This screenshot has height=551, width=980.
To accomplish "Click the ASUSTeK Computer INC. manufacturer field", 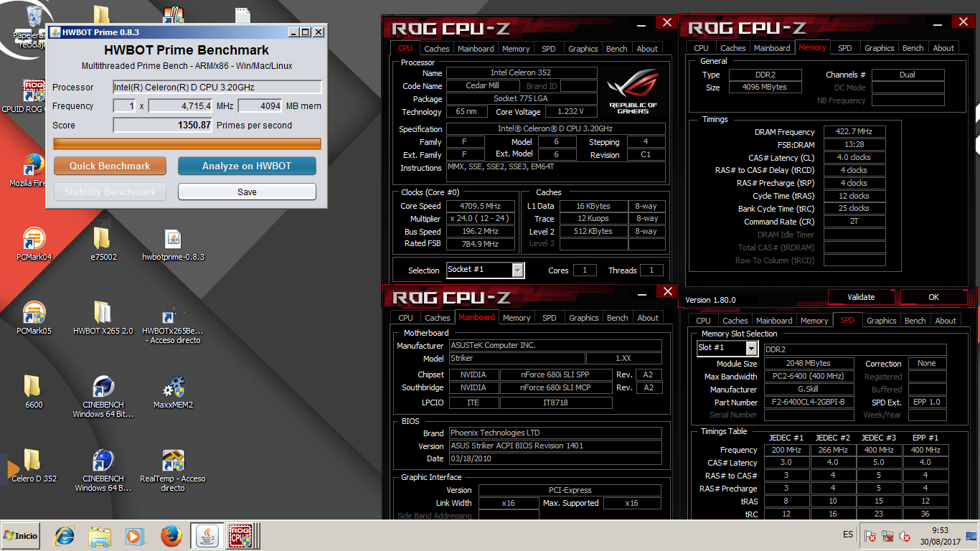I will pos(555,345).
